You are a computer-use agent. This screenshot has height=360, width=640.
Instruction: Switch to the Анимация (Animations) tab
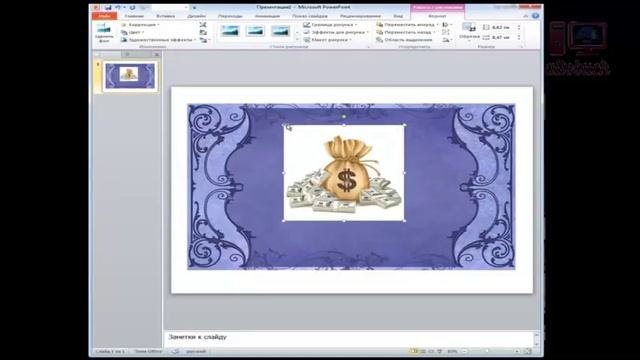click(x=267, y=16)
